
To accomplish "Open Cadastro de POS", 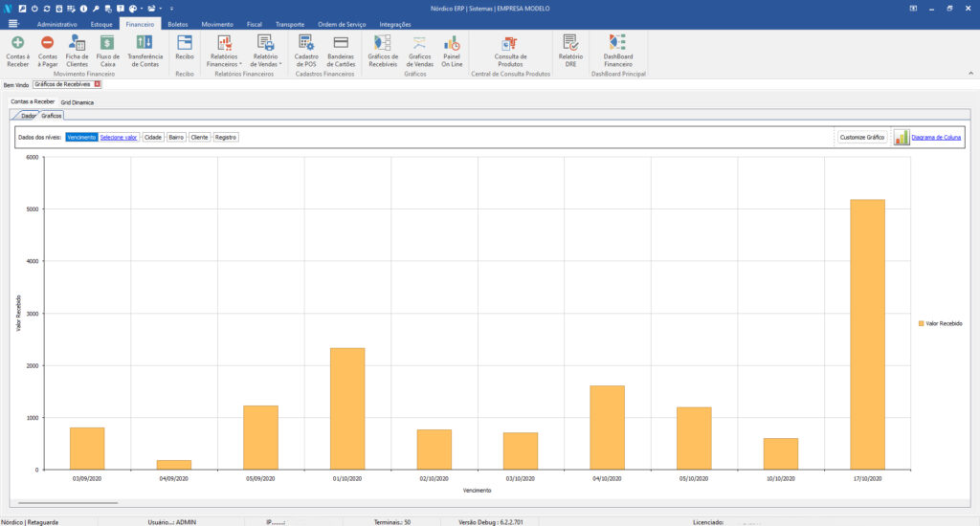I will 306,50.
